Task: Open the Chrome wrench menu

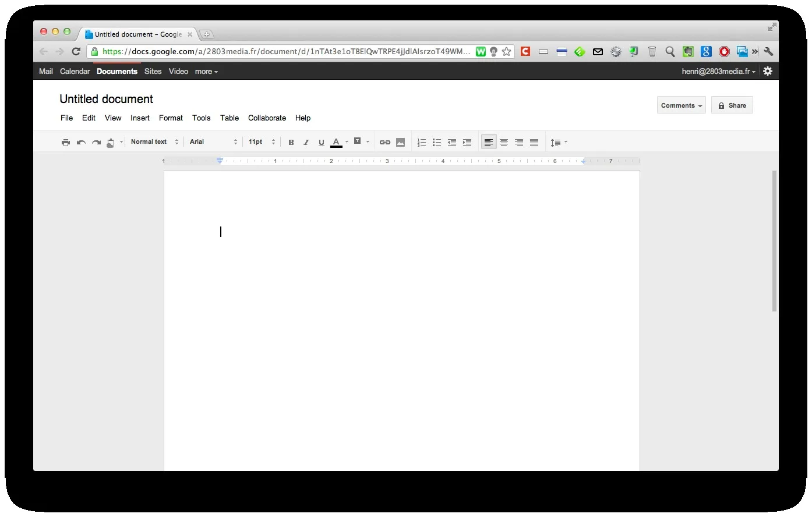Action: [768, 52]
